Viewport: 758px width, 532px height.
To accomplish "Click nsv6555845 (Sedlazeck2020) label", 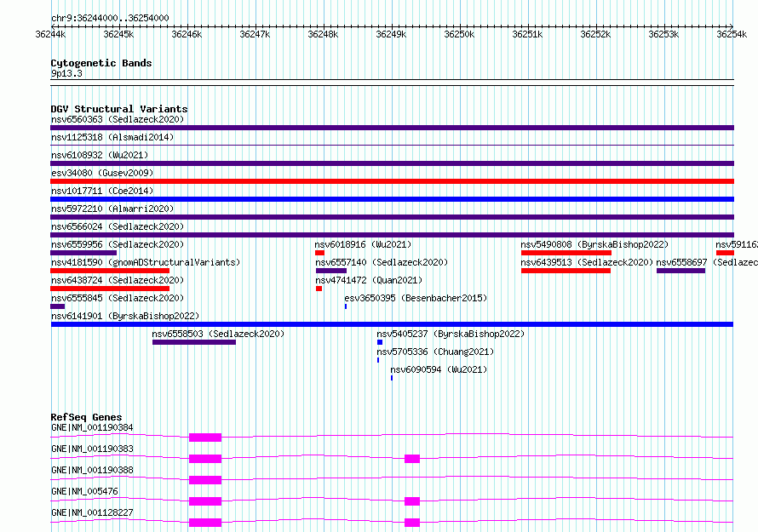I will [x=118, y=298].
